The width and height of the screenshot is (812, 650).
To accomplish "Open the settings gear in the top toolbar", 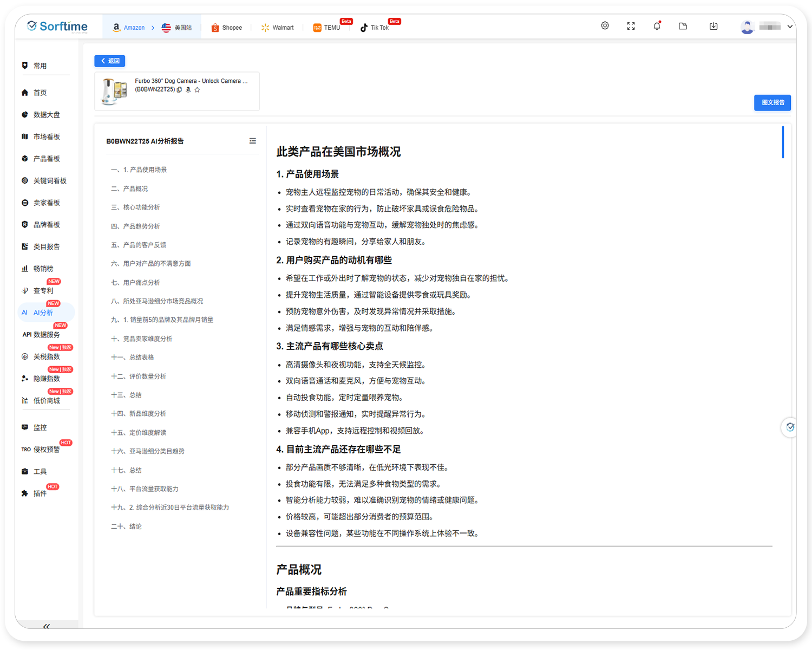I will (x=605, y=25).
